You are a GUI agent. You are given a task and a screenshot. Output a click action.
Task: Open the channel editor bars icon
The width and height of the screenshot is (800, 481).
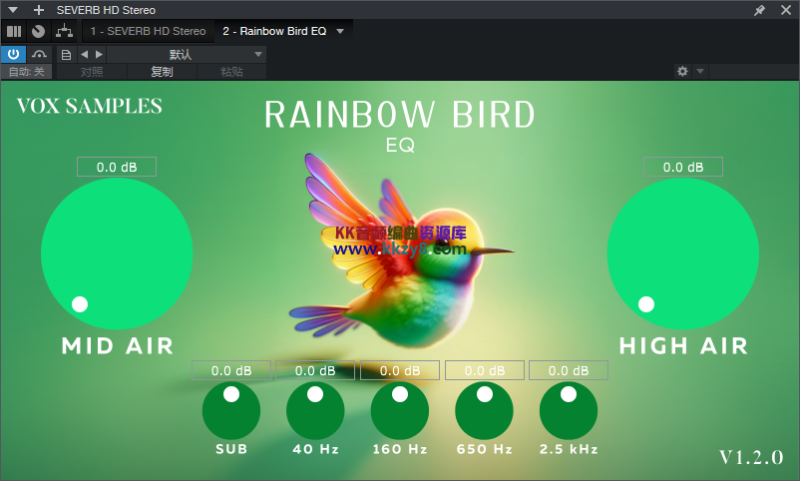[x=14, y=32]
